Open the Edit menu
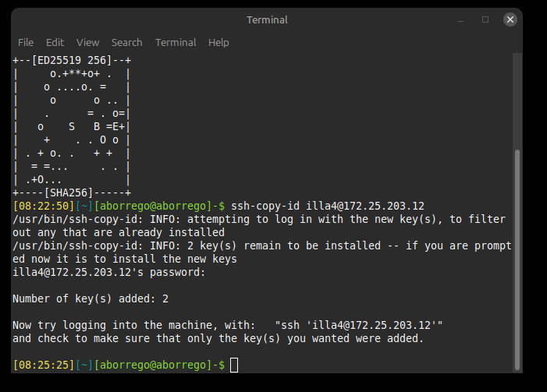 (55, 42)
